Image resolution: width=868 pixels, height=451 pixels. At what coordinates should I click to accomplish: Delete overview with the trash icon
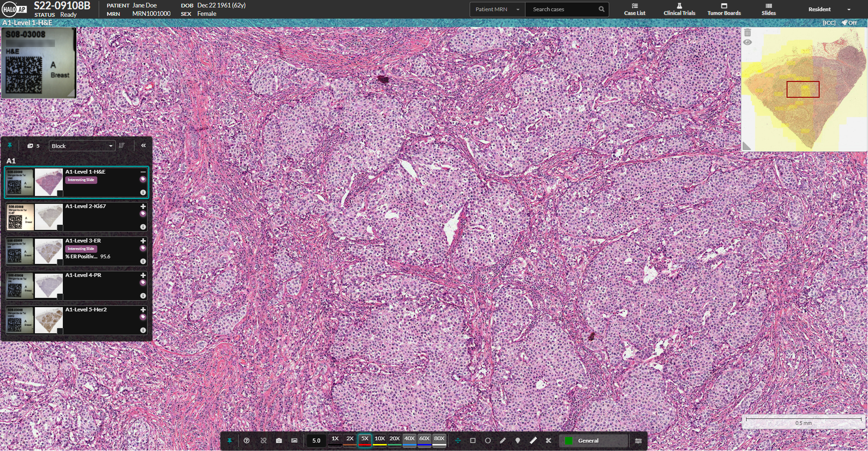pos(747,33)
